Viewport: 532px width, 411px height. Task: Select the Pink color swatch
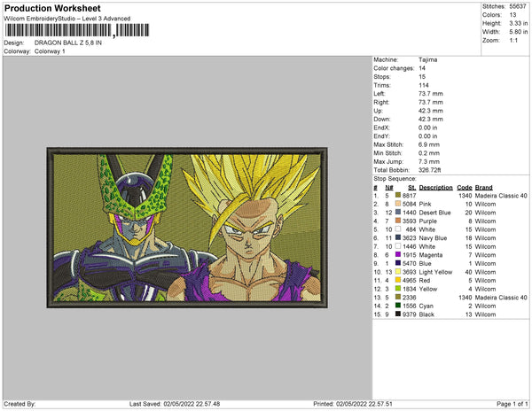(398, 204)
